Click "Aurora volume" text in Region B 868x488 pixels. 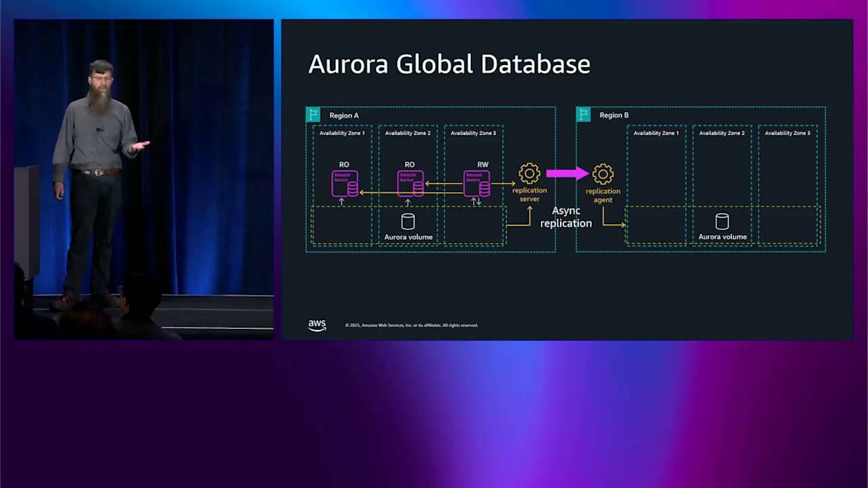point(723,237)
